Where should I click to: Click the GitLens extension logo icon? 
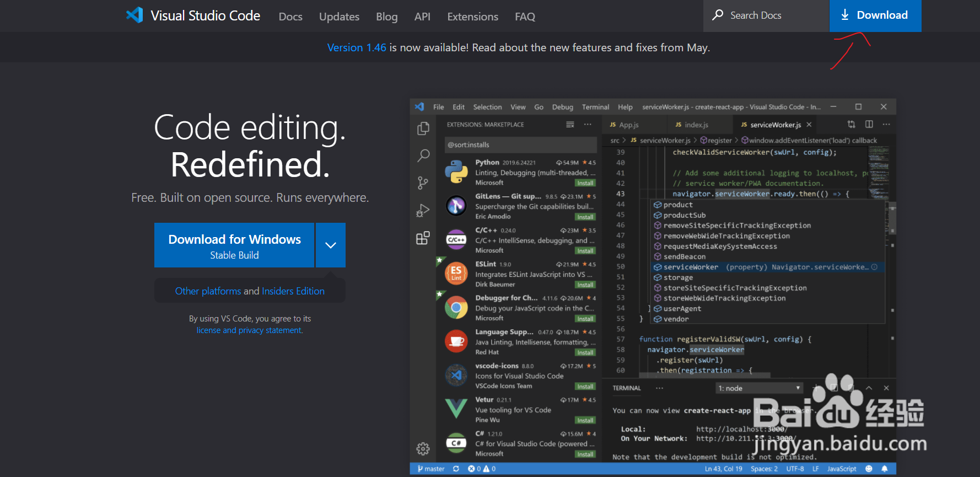pyautogui.click(x=456, y=206)
